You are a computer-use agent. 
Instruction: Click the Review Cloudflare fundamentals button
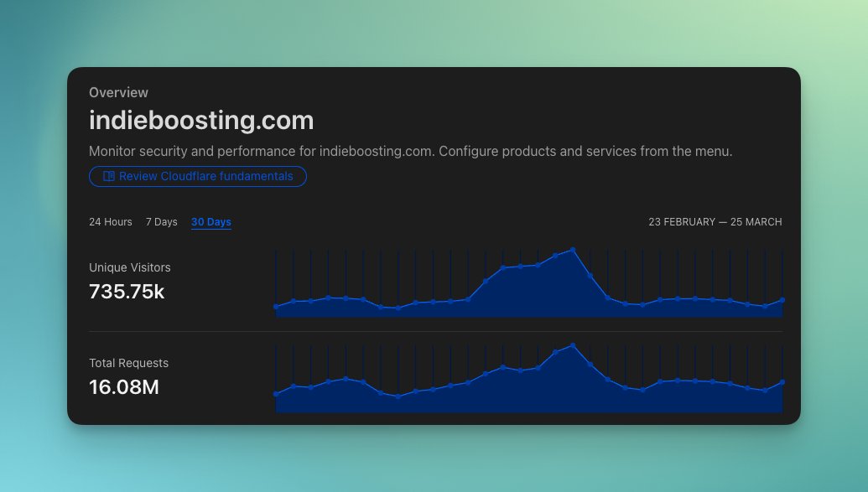[x=198, y=177]
